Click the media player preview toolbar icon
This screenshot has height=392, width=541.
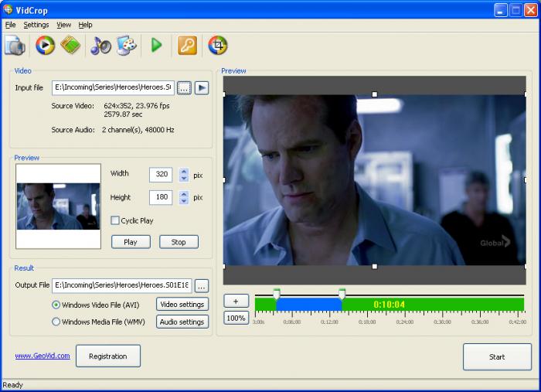point(45,46)
